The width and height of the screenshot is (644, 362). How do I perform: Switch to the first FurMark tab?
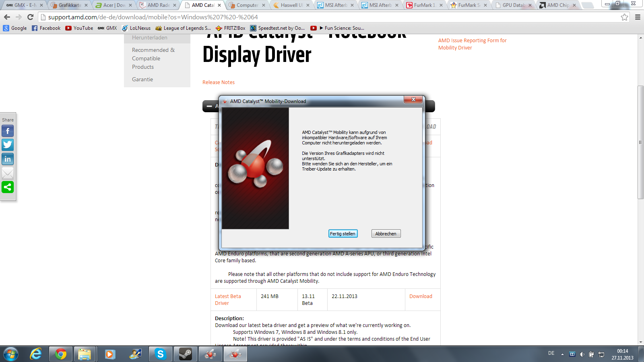click(425, 5)
